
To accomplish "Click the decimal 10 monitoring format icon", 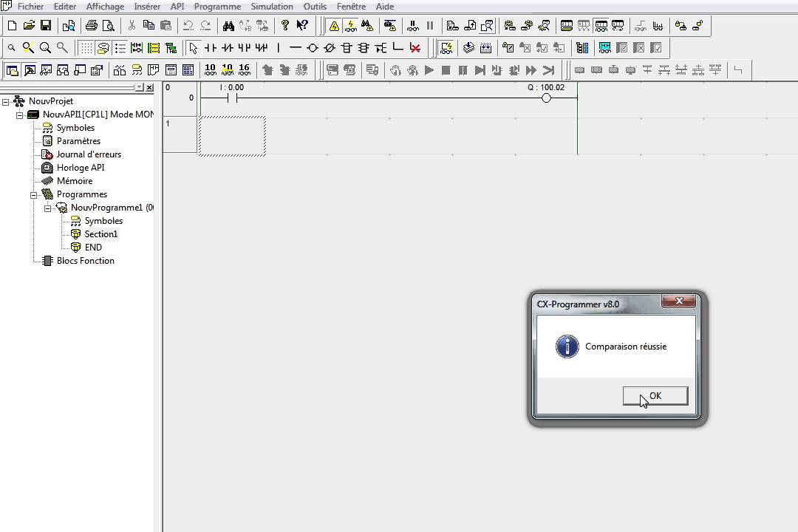I will [210, 69].
